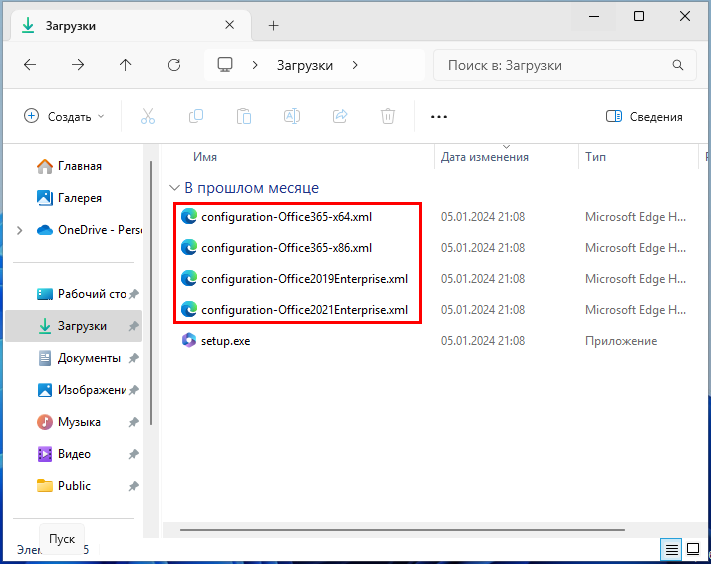711x564 pixels.
Task: Open Загрузки in navigation pane
Action: click(73, 326)
